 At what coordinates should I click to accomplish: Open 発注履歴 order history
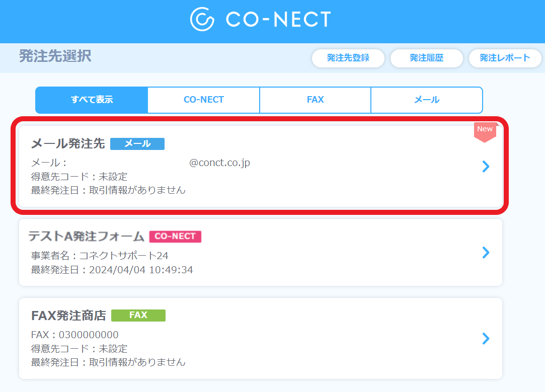(426, 58)
